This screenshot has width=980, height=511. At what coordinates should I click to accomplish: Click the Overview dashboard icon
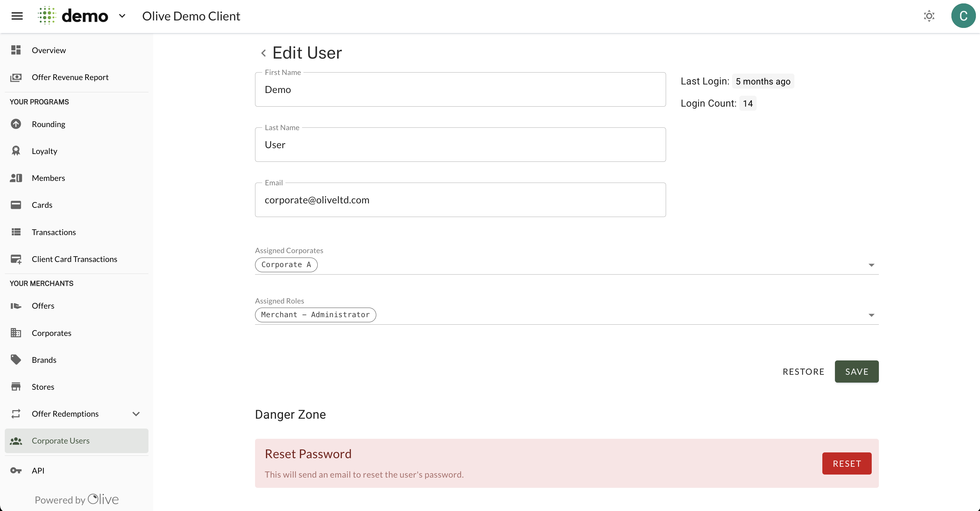click(x=16, y=50)
